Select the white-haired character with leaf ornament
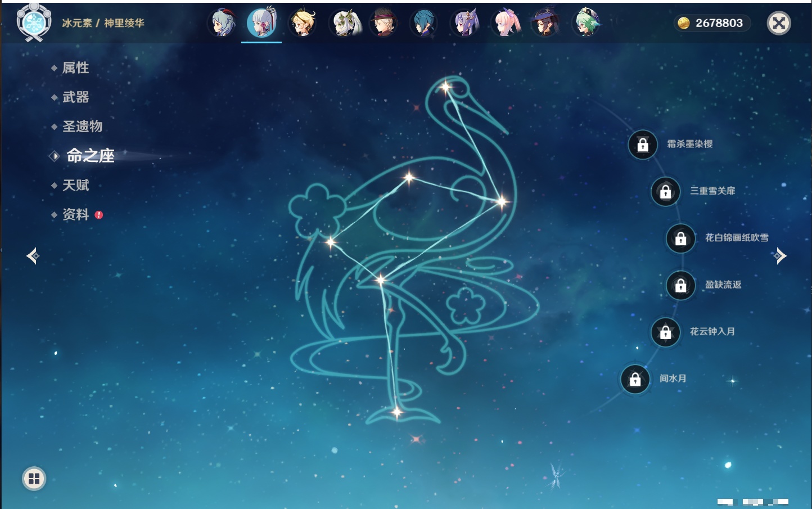 coord(344,23)
